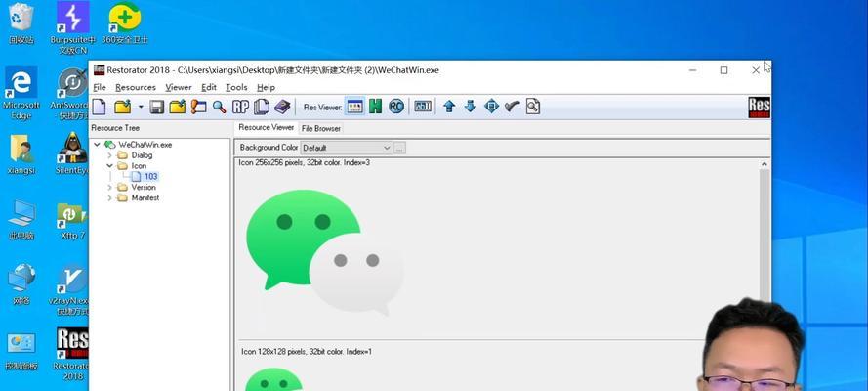Switch to the File Browser tab

click(321, 128)
